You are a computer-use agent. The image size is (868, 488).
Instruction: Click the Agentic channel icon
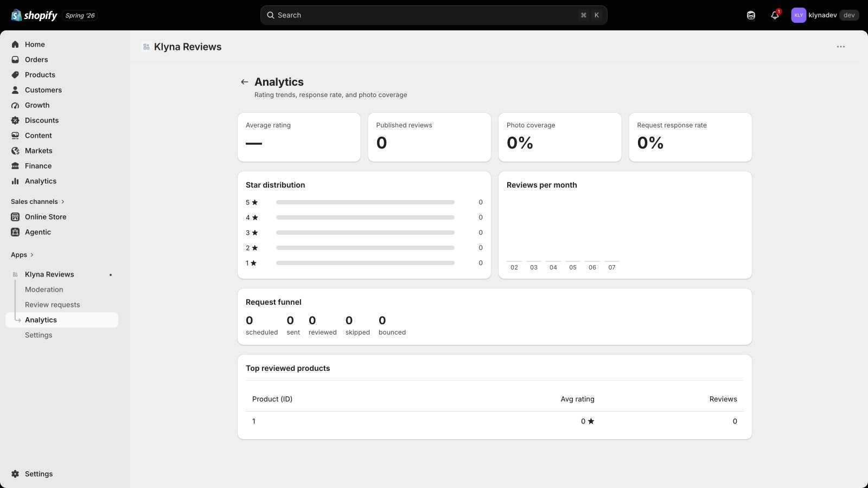(15, 232)
